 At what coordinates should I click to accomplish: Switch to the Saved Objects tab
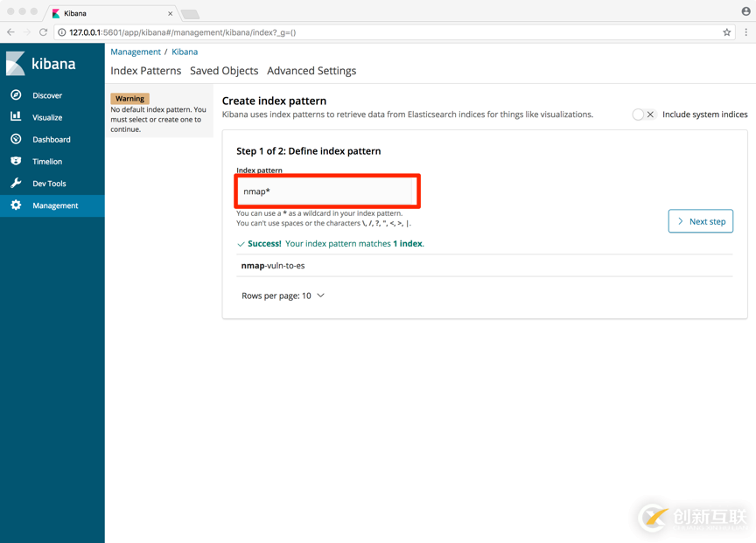tap(224, 71)
